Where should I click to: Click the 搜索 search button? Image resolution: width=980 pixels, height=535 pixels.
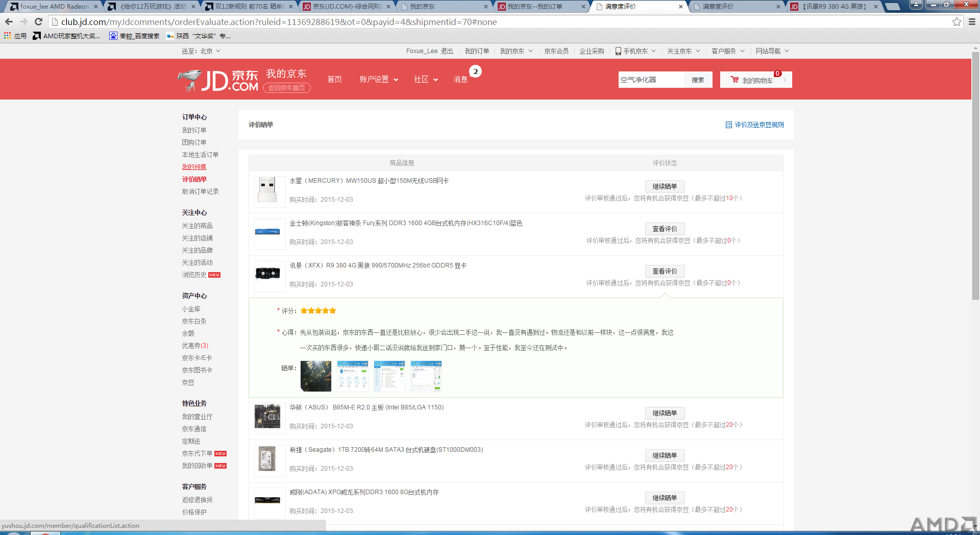point(698,80)
